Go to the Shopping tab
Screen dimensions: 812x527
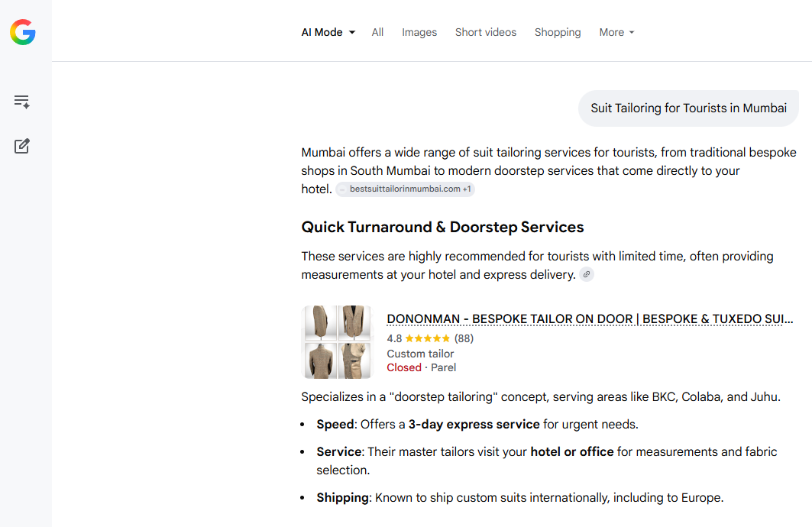click(x=558, y=32)
